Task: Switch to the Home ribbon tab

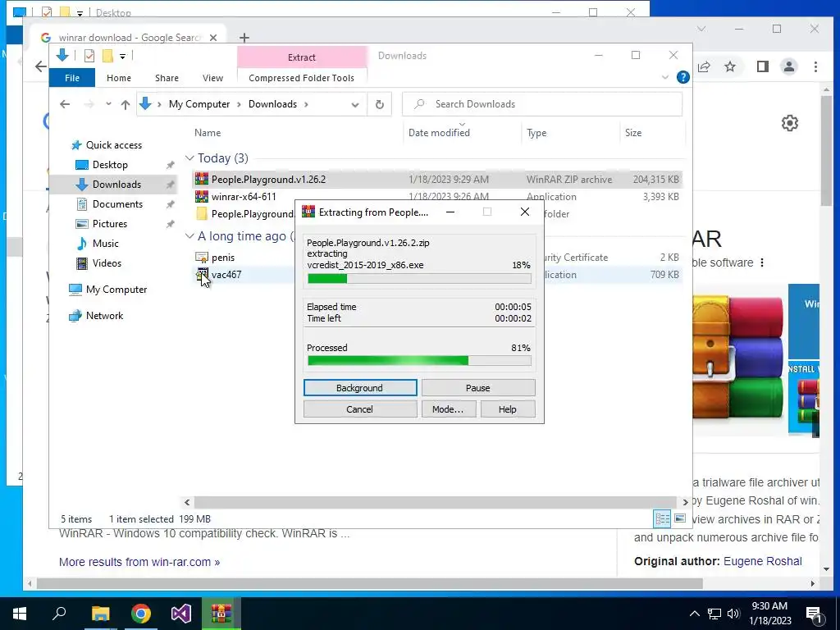Action: point(119,78)
